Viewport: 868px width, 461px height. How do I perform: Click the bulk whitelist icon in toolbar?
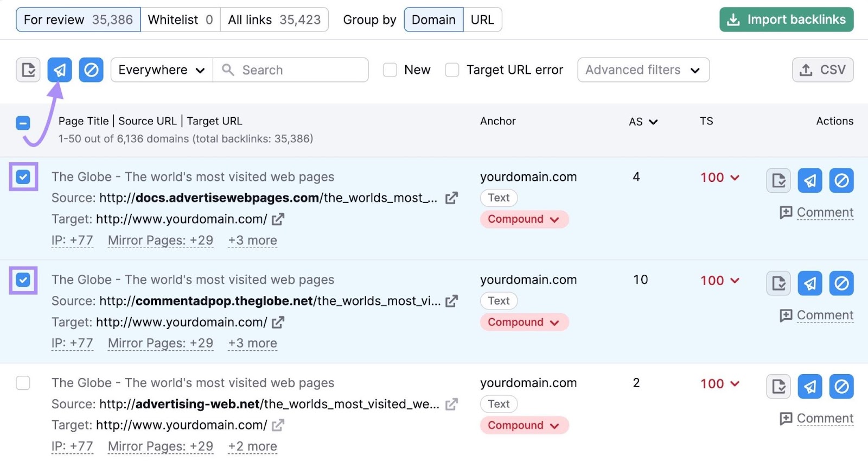point(28,70)
